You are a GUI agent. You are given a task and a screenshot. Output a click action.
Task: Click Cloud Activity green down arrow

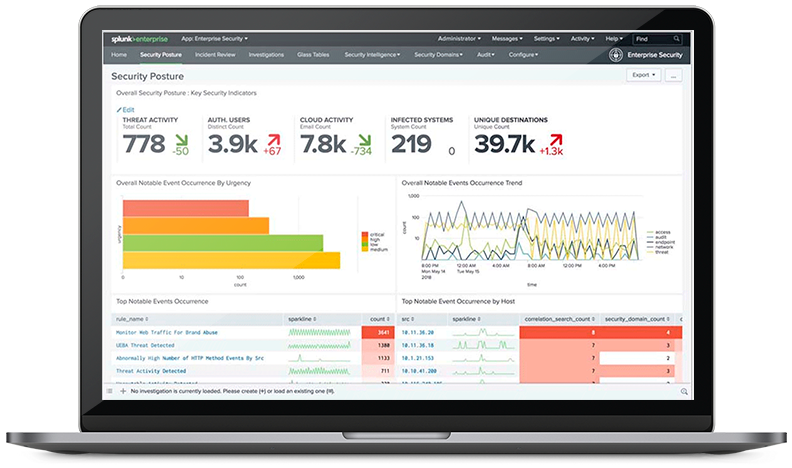click(x=365, y=140)
